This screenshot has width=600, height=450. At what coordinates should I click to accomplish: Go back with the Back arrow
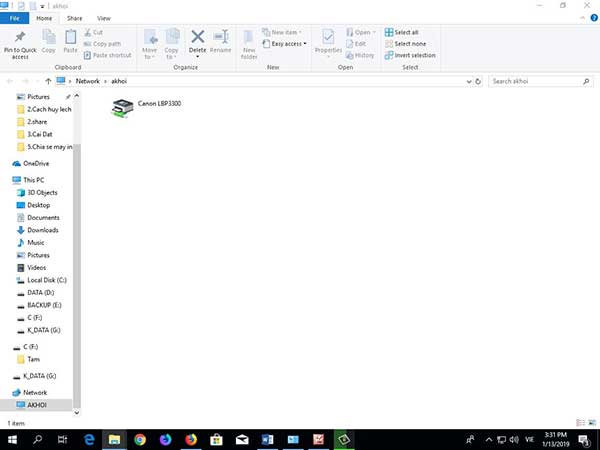tap(10, 81)
